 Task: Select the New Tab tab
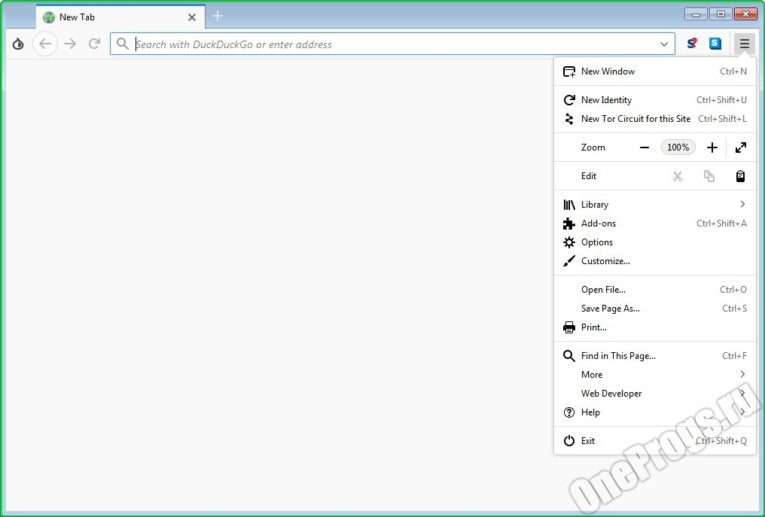121,17
